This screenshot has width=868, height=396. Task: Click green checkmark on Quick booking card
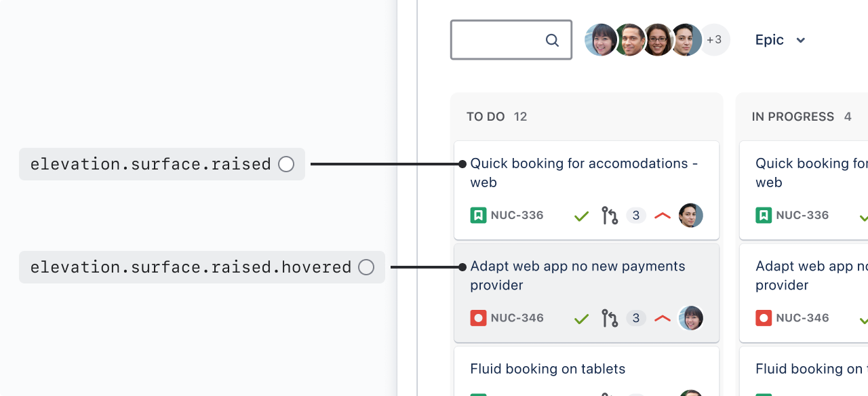581,216
